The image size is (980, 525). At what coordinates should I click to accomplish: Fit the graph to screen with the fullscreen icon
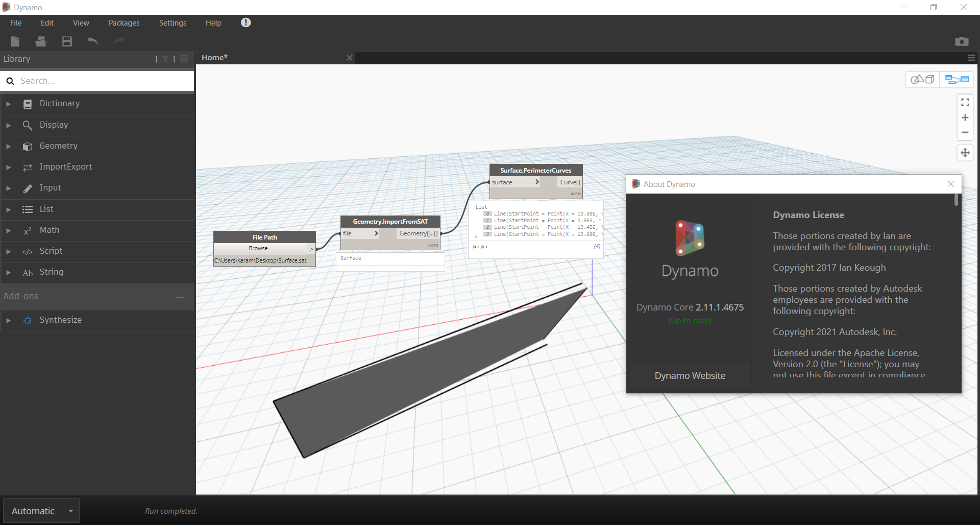tap(965, 102)
